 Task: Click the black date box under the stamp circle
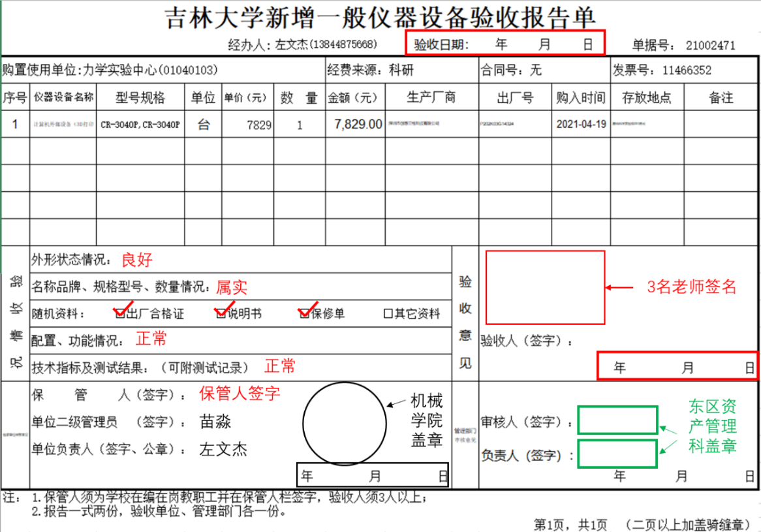pos(373,475)
